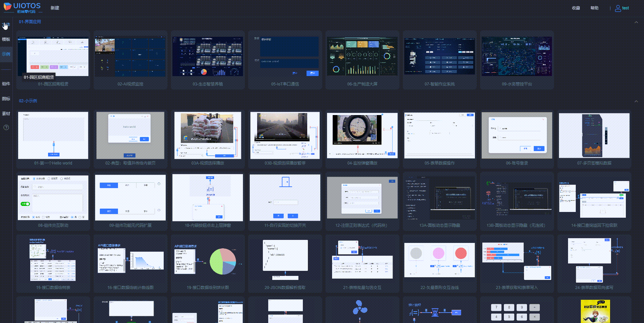Open the example thumbnail showing a fan
644x323 pixels.
point(360,311)
